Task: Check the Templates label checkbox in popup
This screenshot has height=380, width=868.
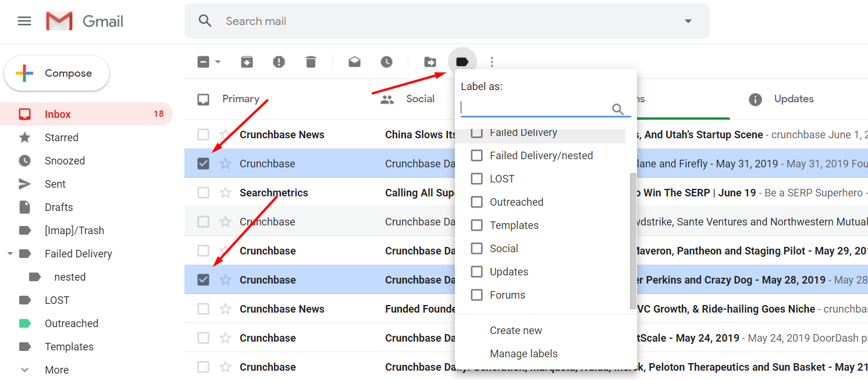Action: [x=476, y=225]
